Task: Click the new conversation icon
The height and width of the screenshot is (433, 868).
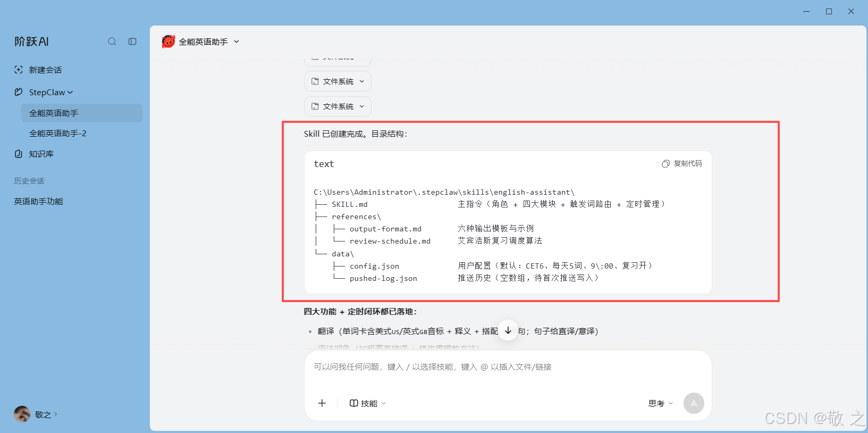Action: click(19, 70)
